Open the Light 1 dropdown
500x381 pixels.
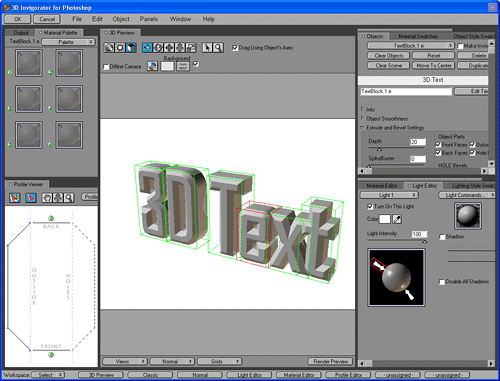[389, 195]
